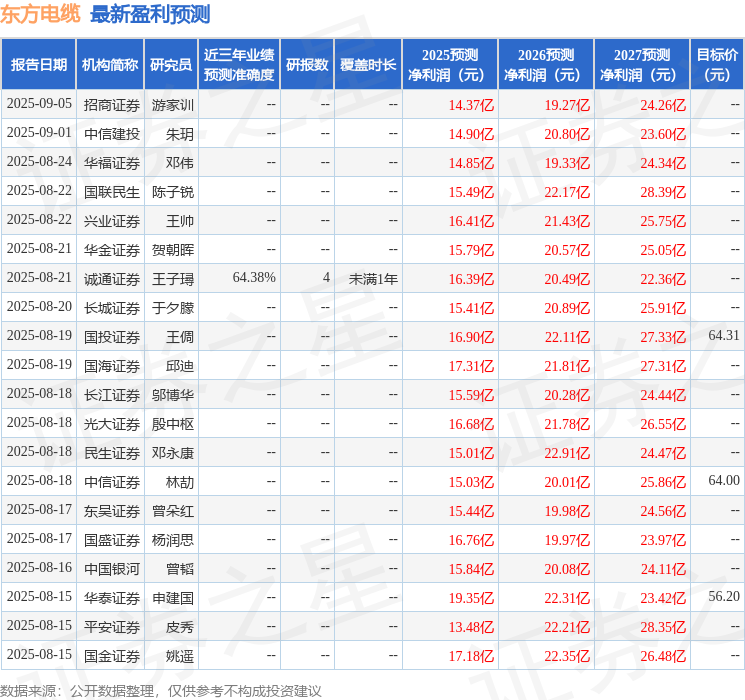Select the 目标价 column header

click(x=717, y=65)
